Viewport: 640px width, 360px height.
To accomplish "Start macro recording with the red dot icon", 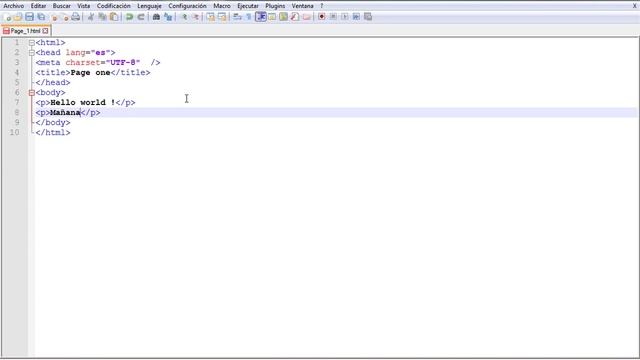I will (x=322, y=17).
